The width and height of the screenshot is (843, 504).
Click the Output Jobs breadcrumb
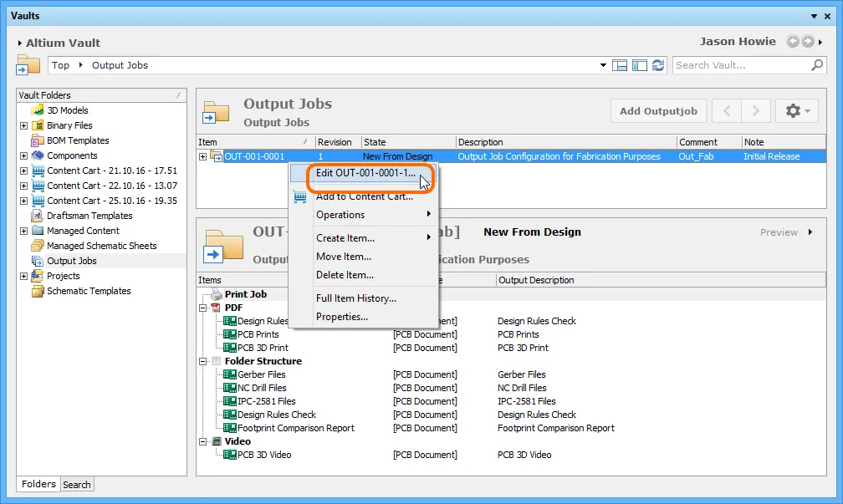120,65
